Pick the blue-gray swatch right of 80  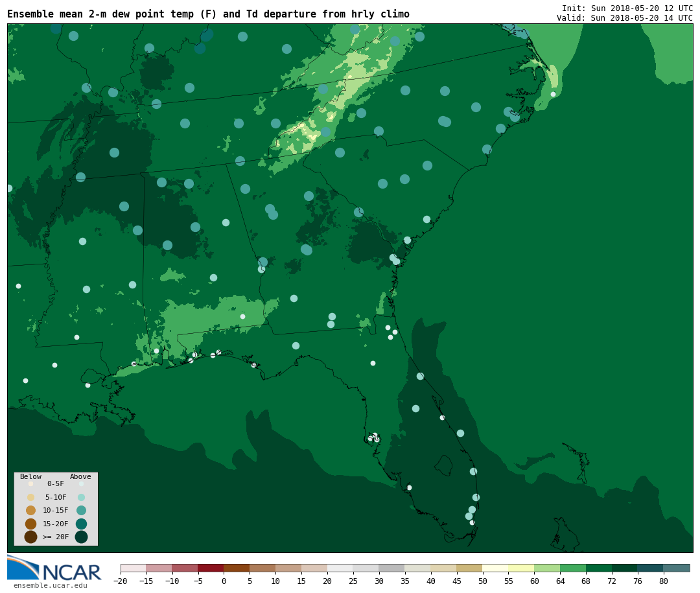676,568
